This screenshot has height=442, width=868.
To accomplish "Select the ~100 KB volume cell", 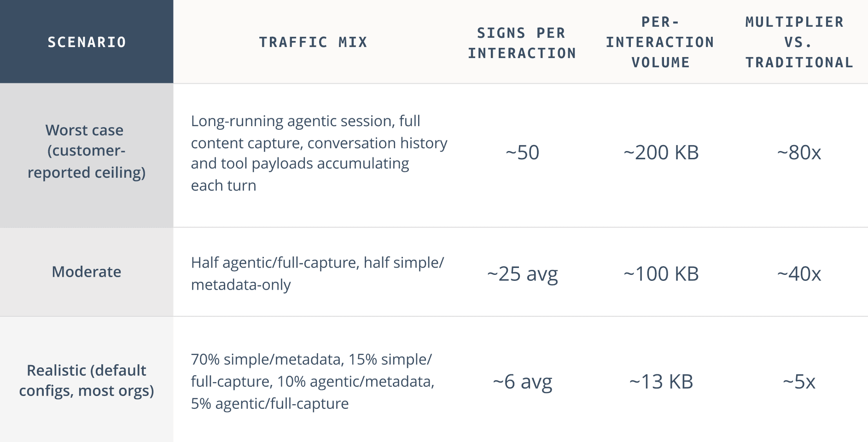I will click(661, 274).
